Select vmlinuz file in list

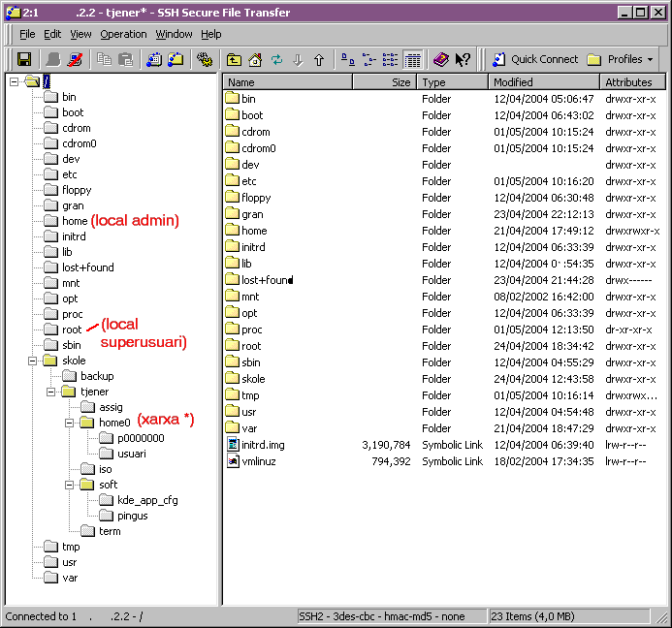point(259,461)
